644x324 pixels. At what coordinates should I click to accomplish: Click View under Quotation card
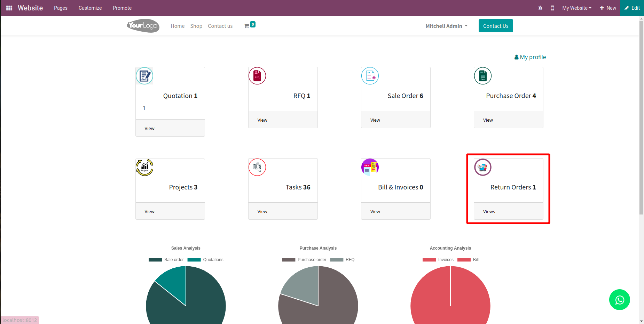click(150, 128)
